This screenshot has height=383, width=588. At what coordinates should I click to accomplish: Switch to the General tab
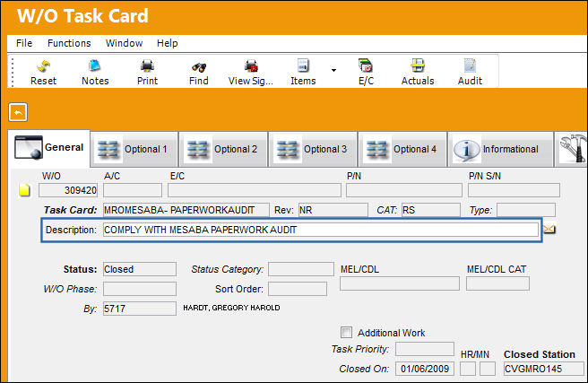49,148
